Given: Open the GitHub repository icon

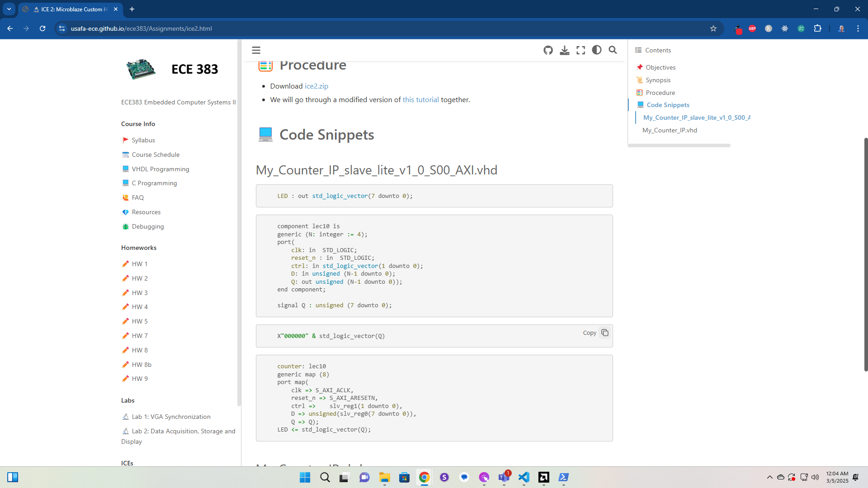Looking at the screenshot, I should click(x=548, y=50).
